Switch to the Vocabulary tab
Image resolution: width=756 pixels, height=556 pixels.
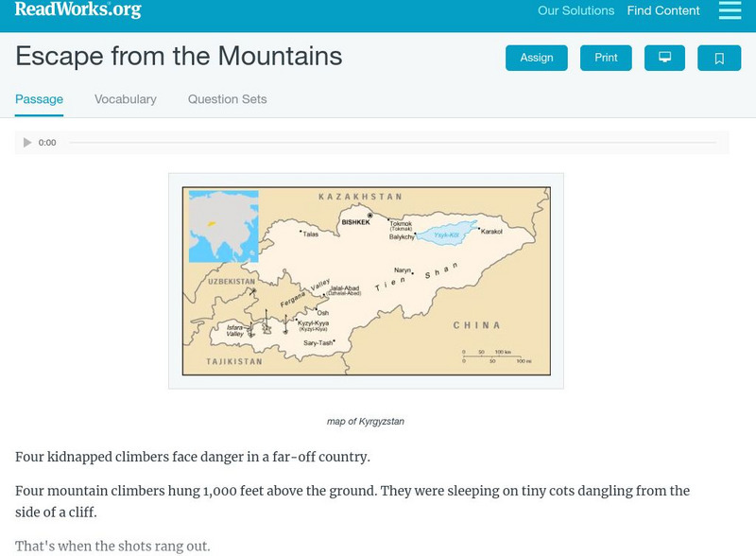(124, 98)
